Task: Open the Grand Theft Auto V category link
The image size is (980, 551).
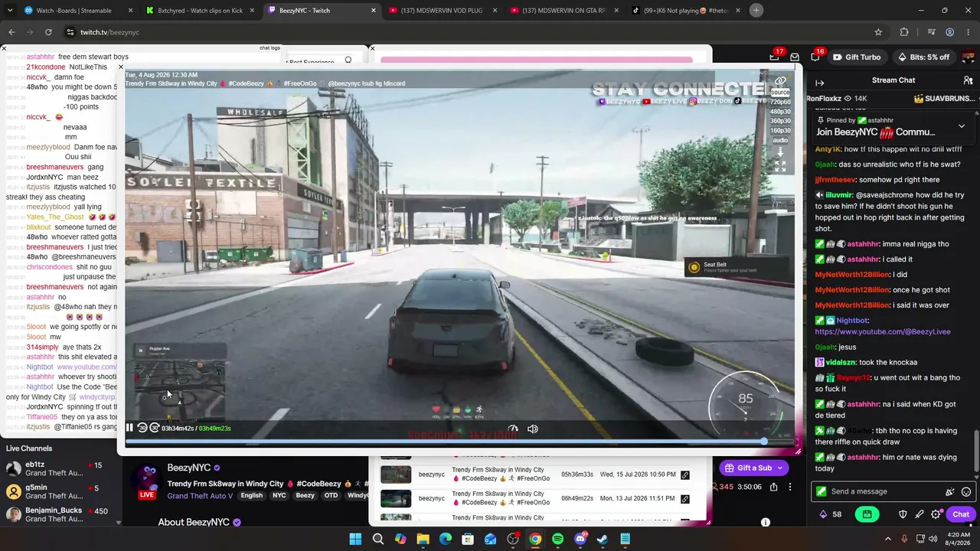Action: [200, 495]
